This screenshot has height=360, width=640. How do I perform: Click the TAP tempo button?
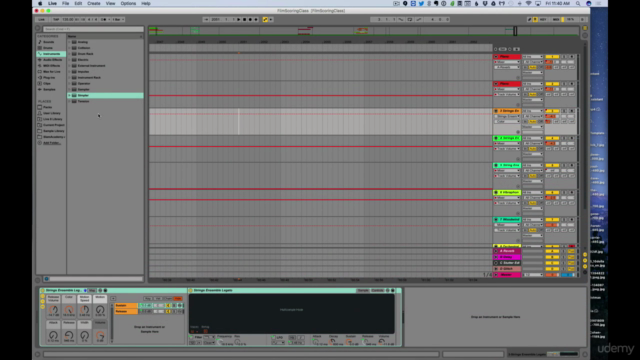pyautogui.click(x=56, y=20)
